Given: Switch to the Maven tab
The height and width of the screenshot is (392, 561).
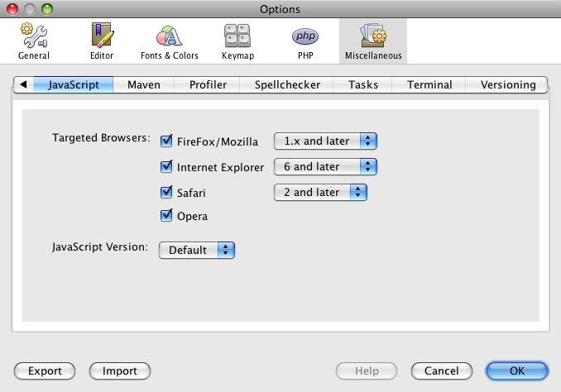Looking at the screenshot, I should (143, 84).
